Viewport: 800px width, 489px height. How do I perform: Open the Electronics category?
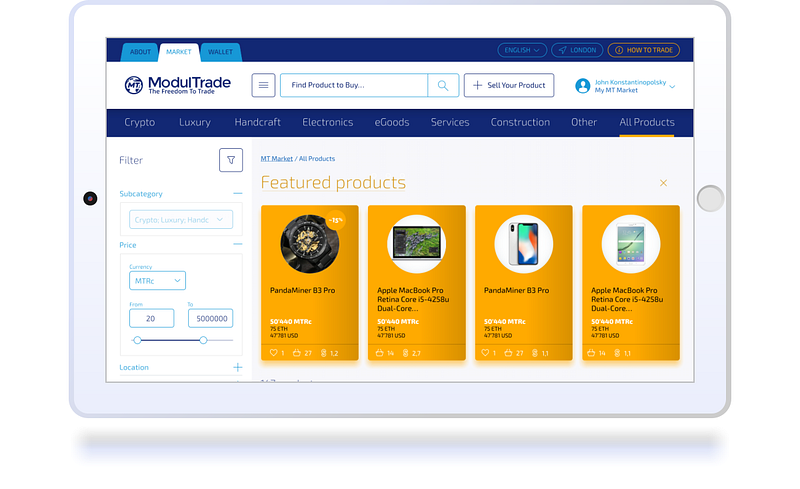click(x=328, y=122)
